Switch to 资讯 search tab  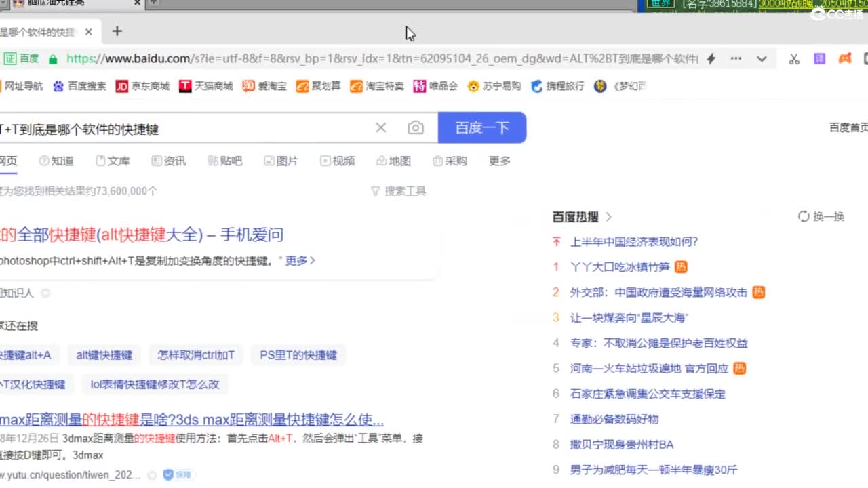pos(169,161)
